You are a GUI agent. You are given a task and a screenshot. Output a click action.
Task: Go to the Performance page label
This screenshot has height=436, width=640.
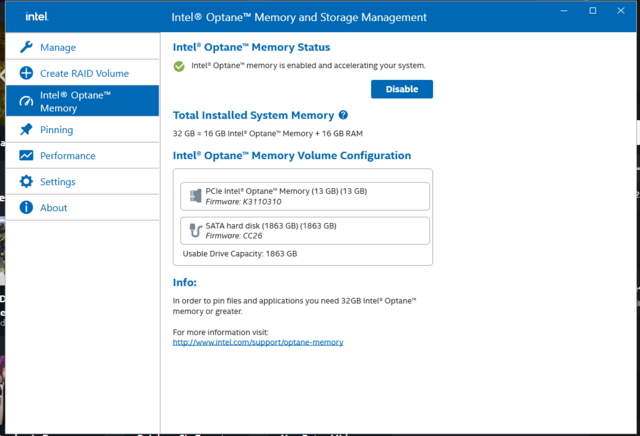pyautogui.click(x=68, y=156)
